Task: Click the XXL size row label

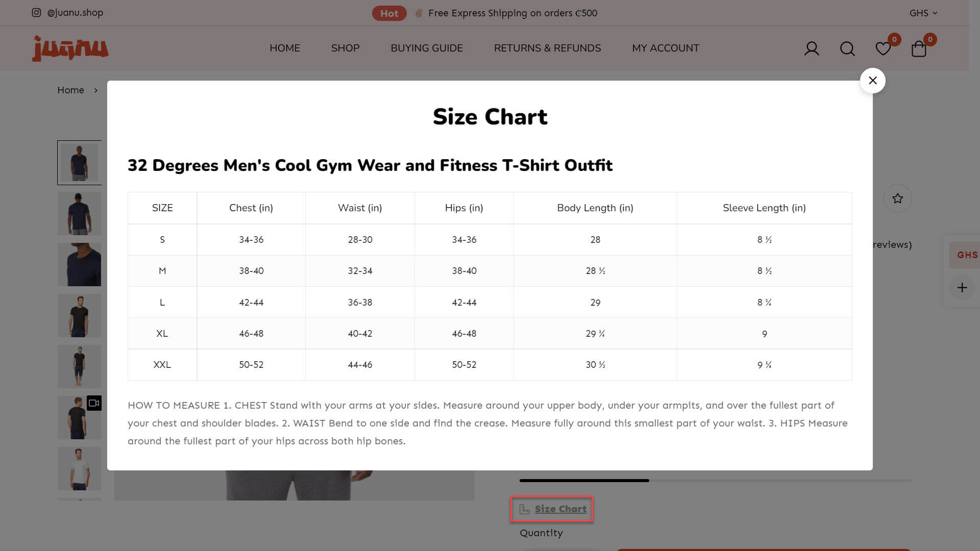Action: pos(162,365)
